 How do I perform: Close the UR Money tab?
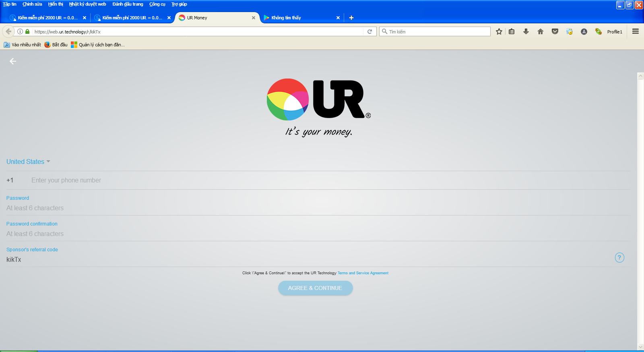coord(254,18)
